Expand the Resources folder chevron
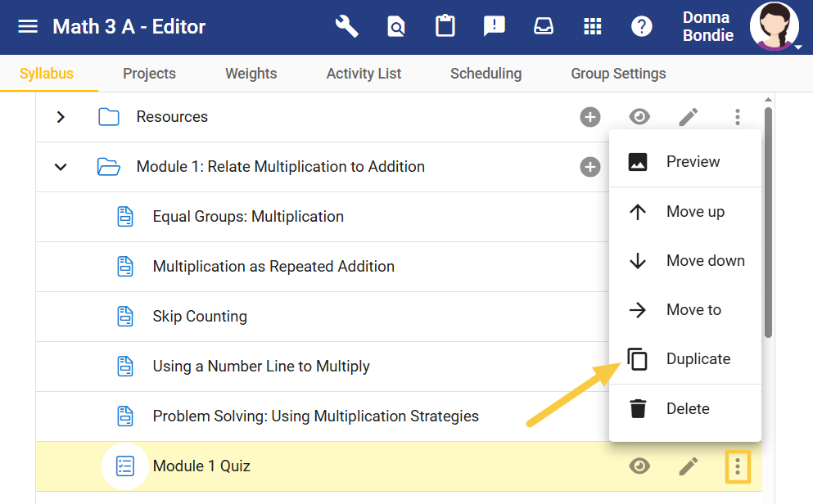This screenshot has width=813, height=504. click(x=60, y=117)
